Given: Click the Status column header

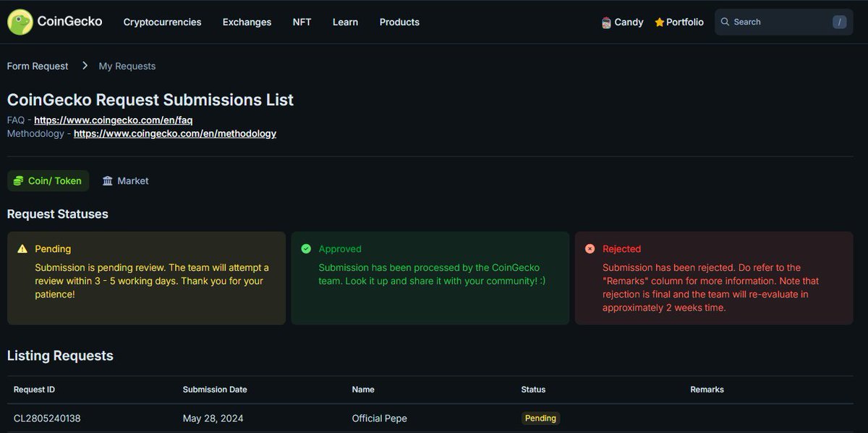Looking at the screenshot, I should pos(533,390).
